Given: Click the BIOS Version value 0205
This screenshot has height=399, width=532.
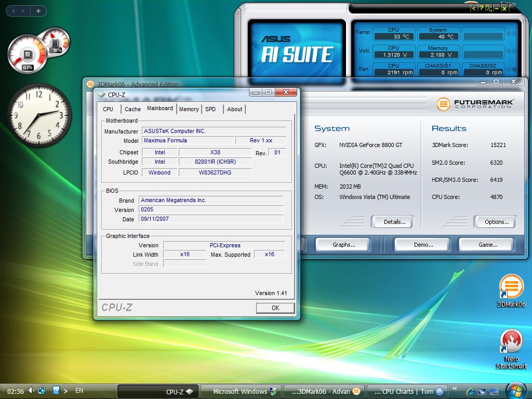Looking at the screenshot, I should click(211, 210).
